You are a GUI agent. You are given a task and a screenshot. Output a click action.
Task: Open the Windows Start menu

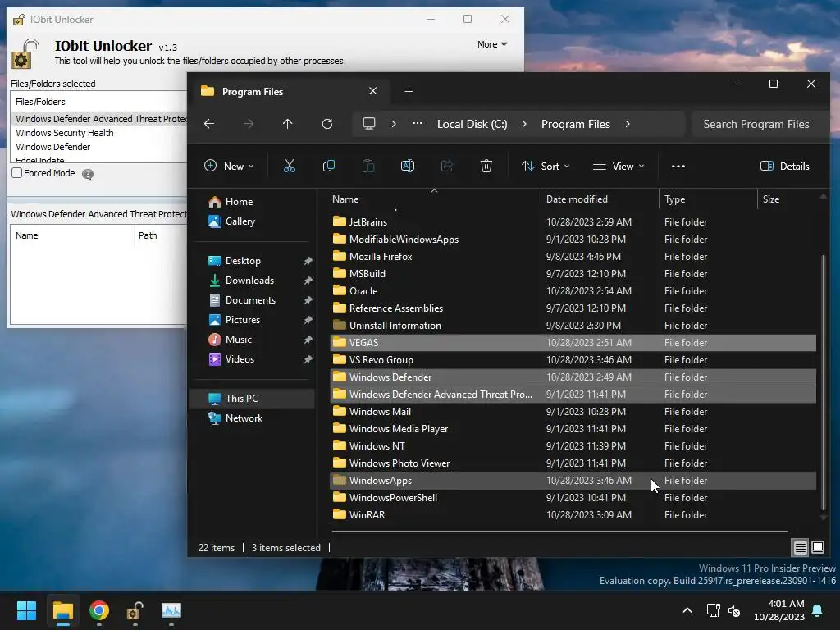coord(26,610)
